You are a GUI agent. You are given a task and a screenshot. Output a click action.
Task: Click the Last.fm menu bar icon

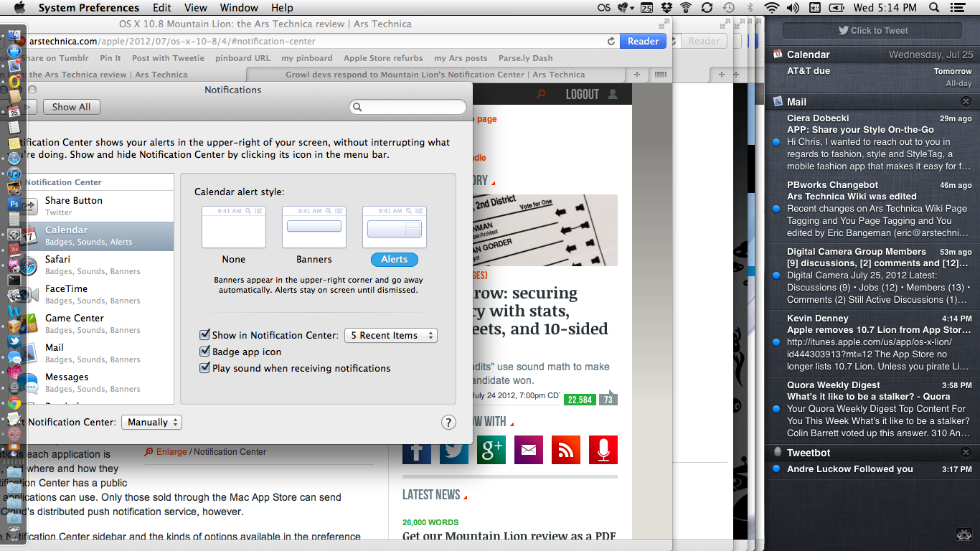605,8
